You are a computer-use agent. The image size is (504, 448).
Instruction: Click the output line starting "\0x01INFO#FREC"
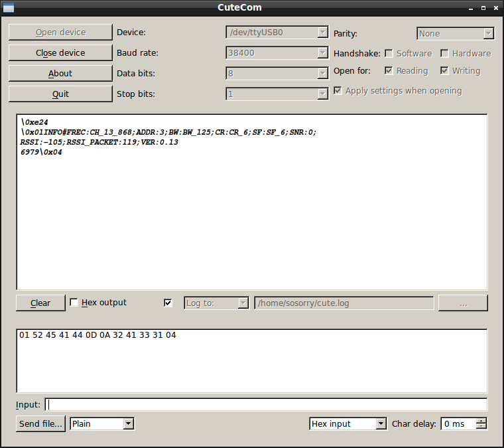tap(168, 132)
